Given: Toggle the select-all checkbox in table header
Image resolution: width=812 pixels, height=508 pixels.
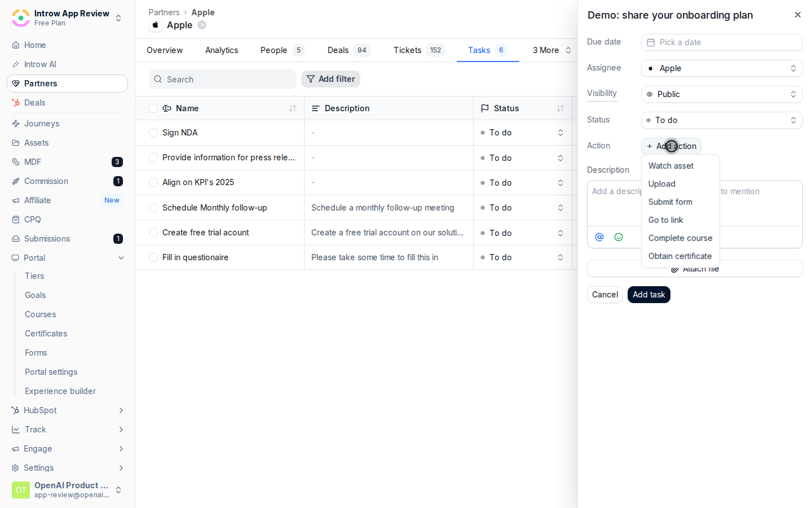Looking at the screenshot, I should pyautogui.click(x=153, y=108).
